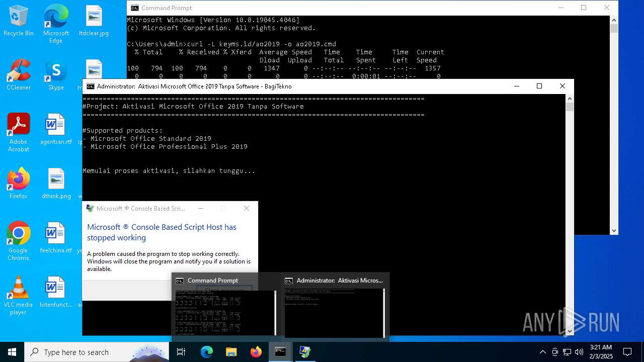Click the Aktivasi window scrollbar thumb

570,107
